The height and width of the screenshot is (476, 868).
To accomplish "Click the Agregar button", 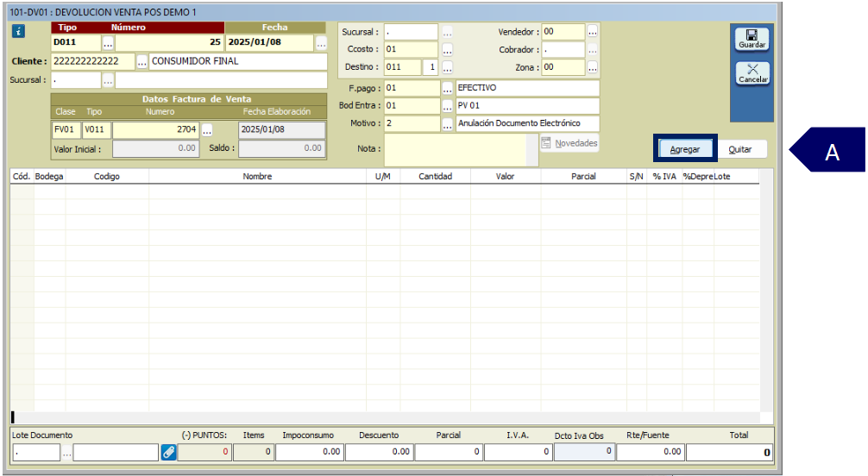I will (685, 149).
